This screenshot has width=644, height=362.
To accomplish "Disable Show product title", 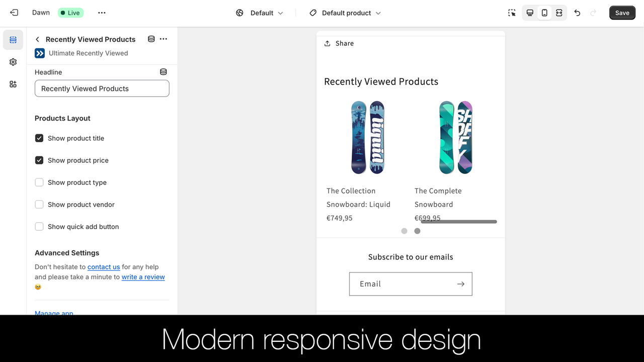I will tap(39, 138).
